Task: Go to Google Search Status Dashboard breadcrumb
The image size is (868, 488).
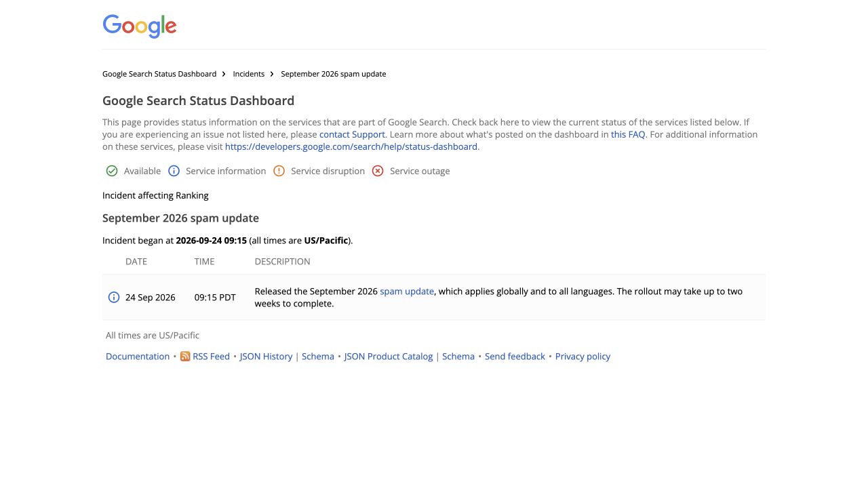Action: pyautogui.click(x=159, y=74)
